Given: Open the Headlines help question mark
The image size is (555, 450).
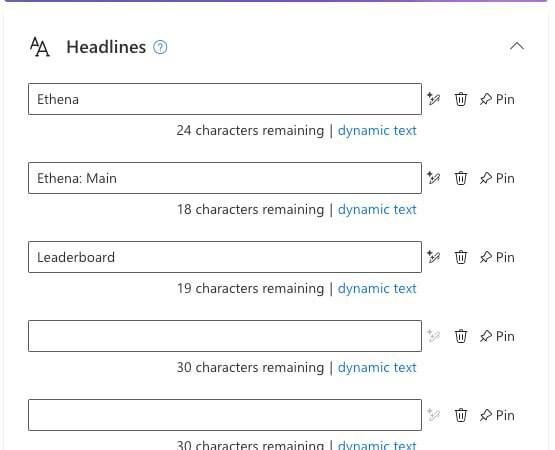Looking at the screenshot, I should pyautogui.click(x=160, y=47).
